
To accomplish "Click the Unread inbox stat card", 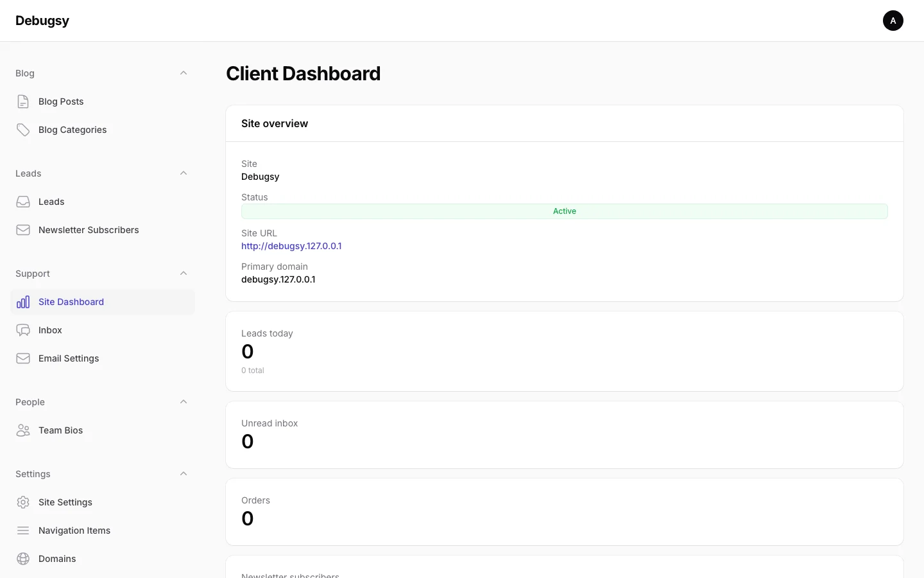I will pos(565,435).
